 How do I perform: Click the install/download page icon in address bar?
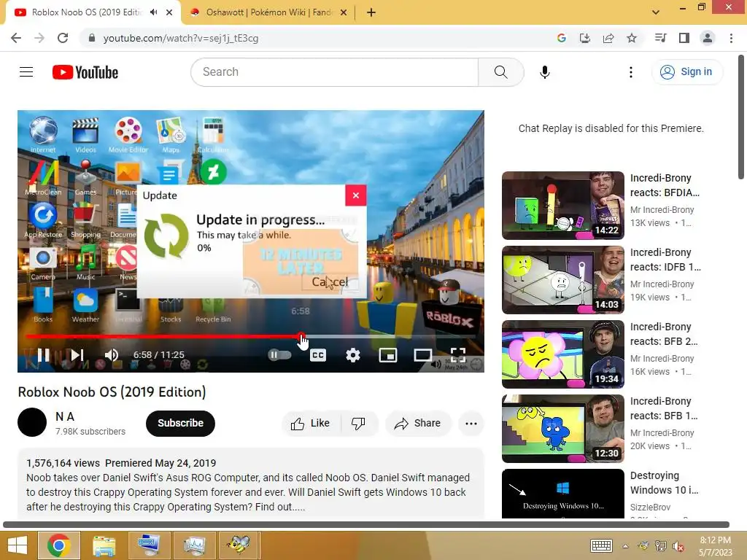pos(585,38)
